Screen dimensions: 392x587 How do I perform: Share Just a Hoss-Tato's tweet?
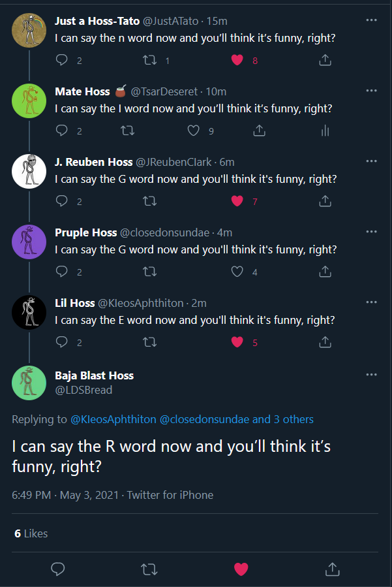[325, 60]
